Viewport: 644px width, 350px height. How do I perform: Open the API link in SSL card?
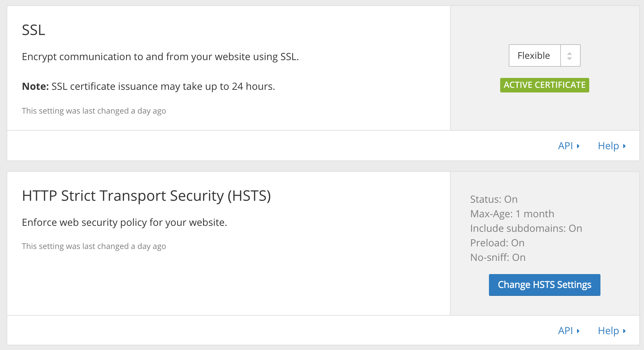(x=565, y=146)
